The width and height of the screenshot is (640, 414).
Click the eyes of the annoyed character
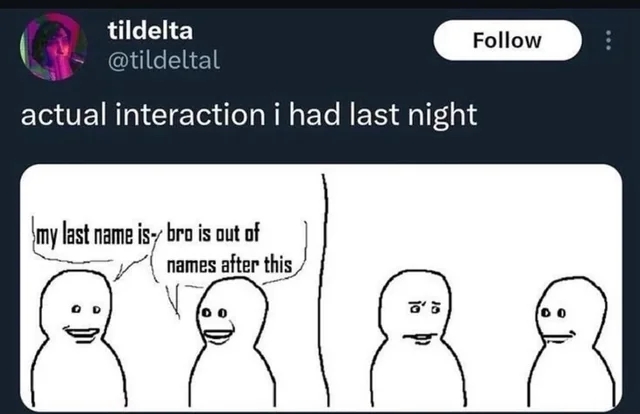(425, 306)
